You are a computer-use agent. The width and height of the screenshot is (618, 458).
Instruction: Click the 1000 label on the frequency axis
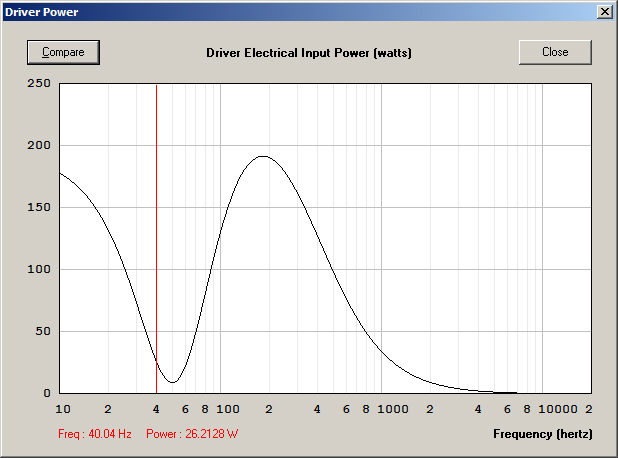point(393,409)
